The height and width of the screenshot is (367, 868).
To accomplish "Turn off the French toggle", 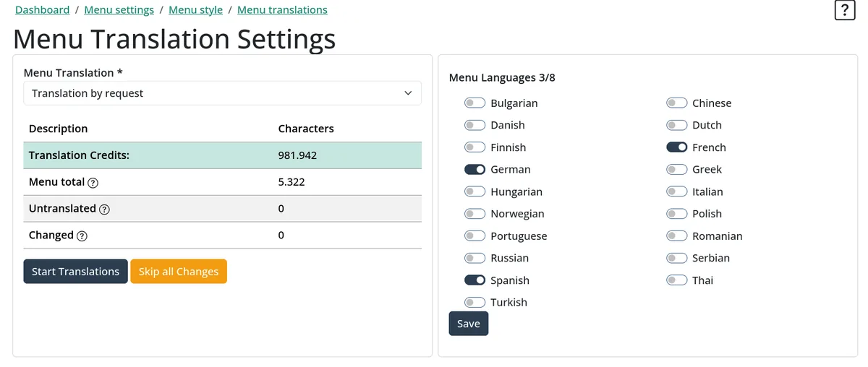I will pos(676,147).
